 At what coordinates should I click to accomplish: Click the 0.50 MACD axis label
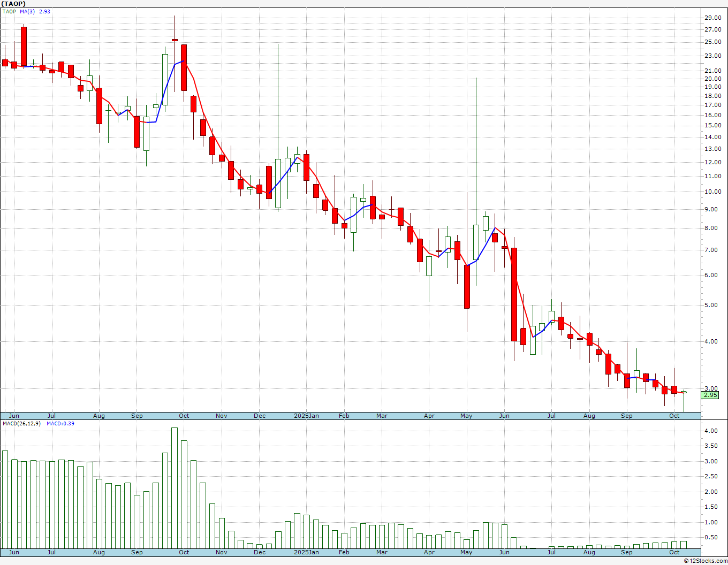click(711, 537)
